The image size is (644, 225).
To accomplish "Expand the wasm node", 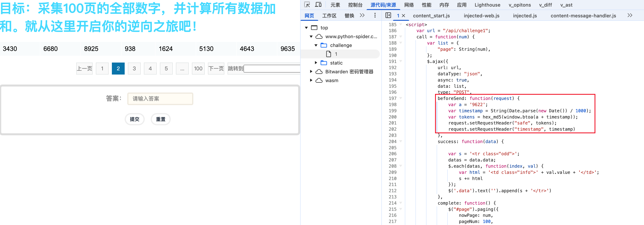I will [x=311, y=80].
